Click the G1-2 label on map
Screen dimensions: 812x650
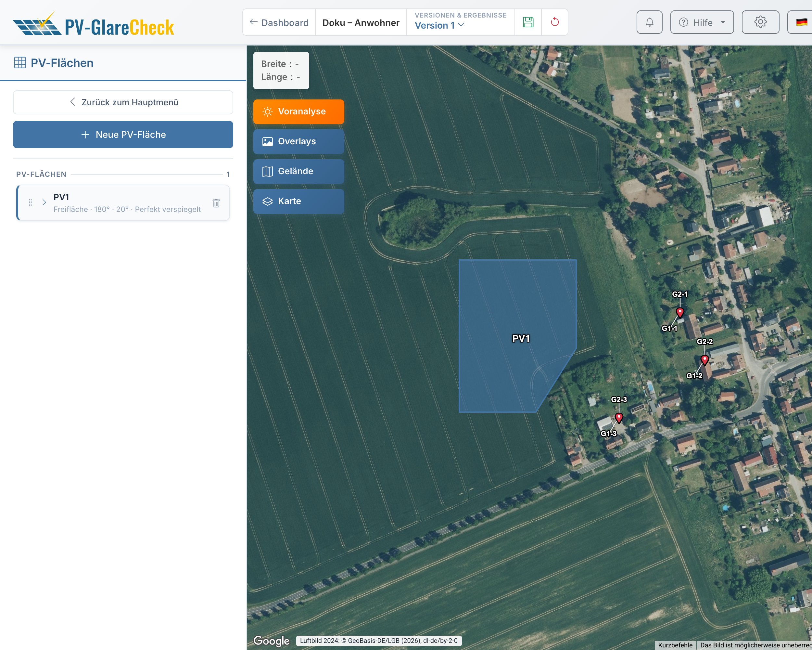pos(694,376)
